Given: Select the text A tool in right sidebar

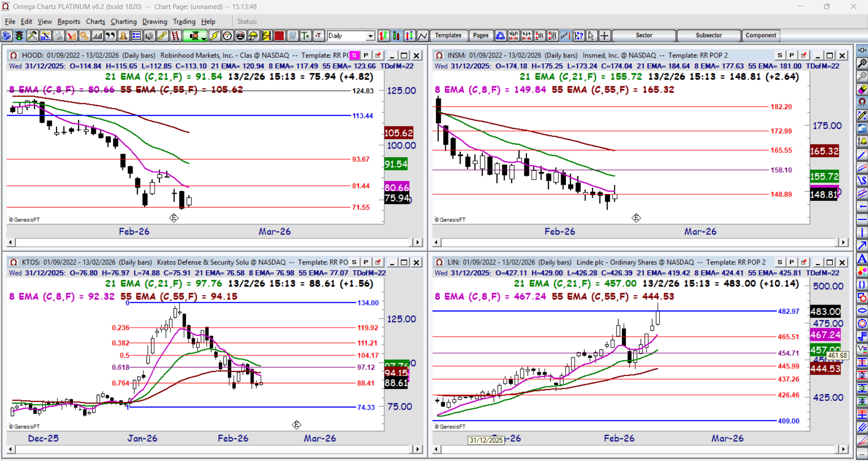Looking at the screenshot, I should point(862,259).
